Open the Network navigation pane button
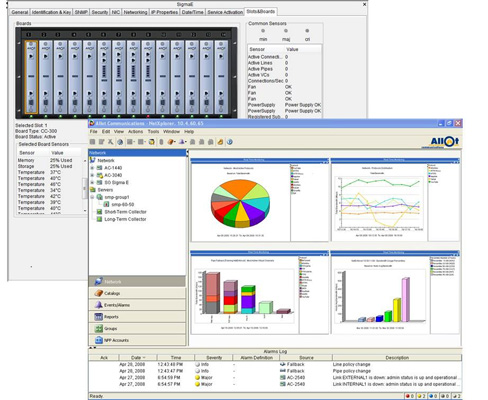Viewport: 488px width, 400px height. point(137,282)
